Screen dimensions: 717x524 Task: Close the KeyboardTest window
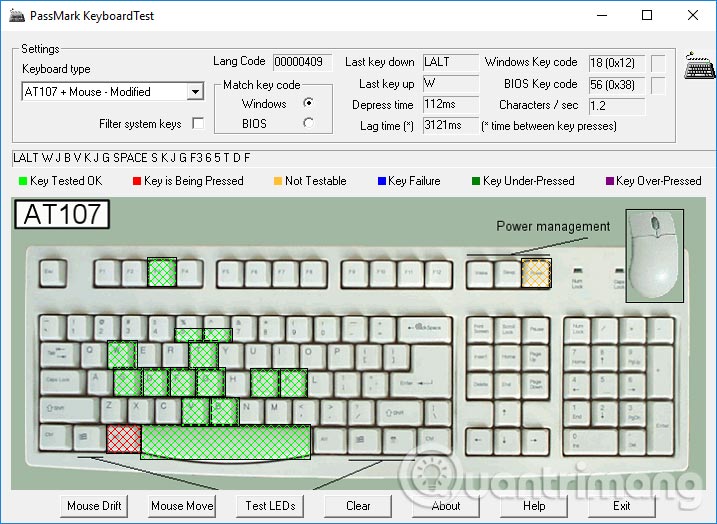click(693, 16)
